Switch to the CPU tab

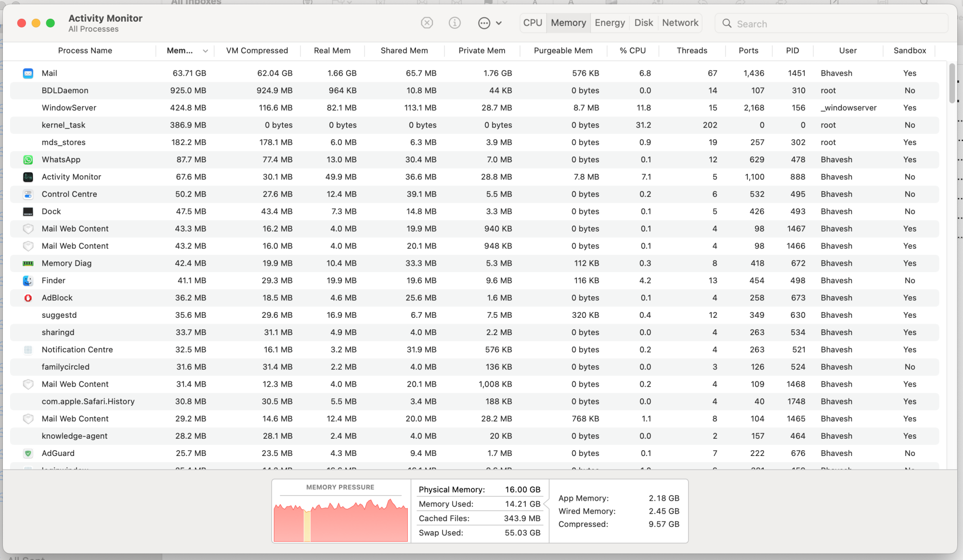coord(533,23)
